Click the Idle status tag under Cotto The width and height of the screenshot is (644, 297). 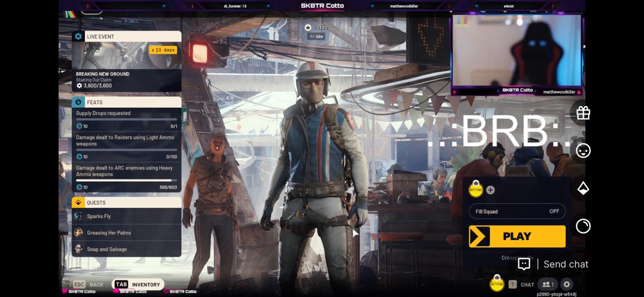click(316, 37)
